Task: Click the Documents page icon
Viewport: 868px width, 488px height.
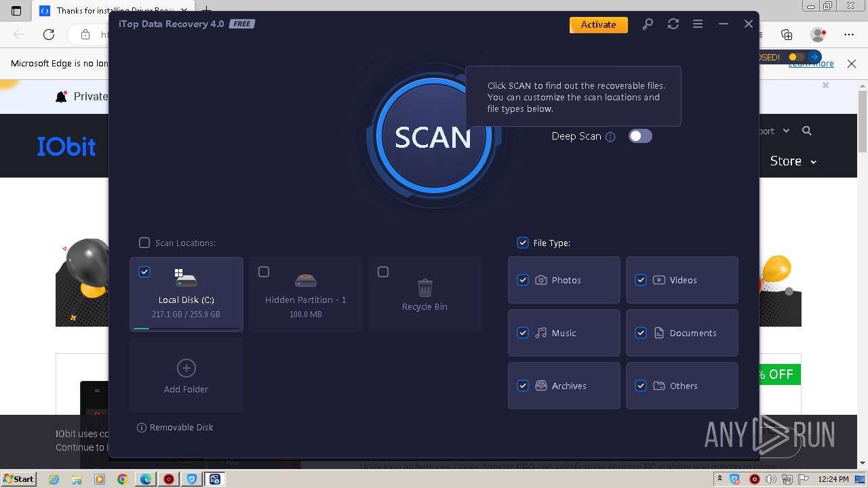Action: tap(659, 333)
